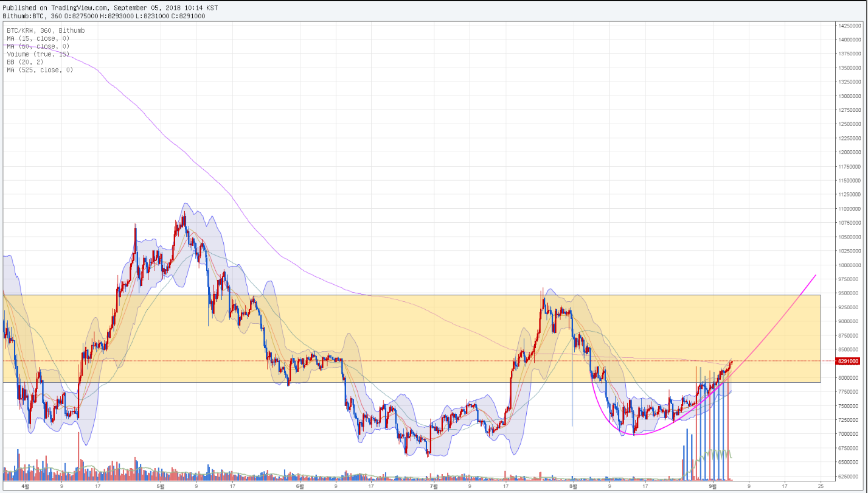This screenshot has height=493, width=868.
Task: Click the 'Volume (true, 15)' indicator label
Action: click(38, 54)
